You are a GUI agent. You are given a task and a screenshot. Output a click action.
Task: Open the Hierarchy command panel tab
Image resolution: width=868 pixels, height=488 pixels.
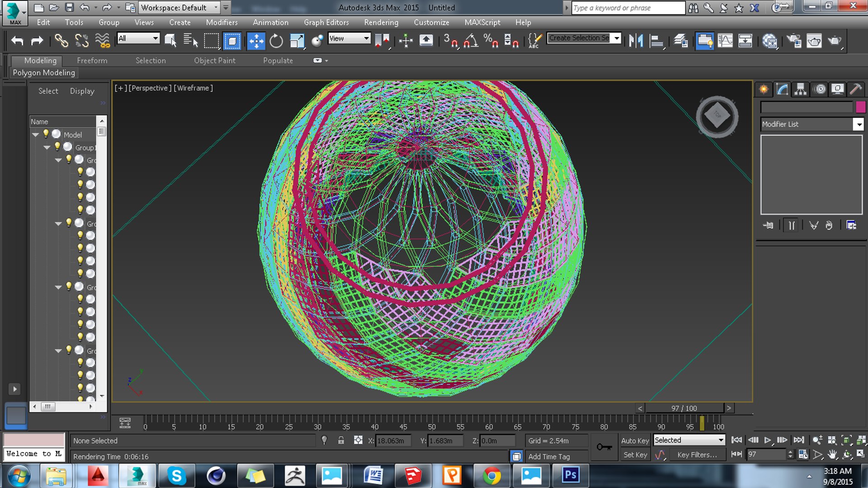(x=801, y=89)
